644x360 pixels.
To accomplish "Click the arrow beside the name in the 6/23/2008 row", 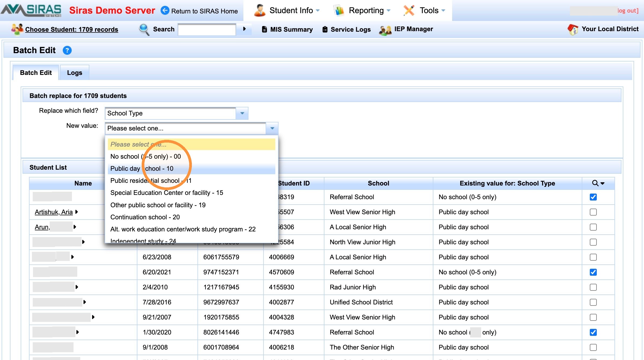I will pyautogui.click(x=72, y=257).
